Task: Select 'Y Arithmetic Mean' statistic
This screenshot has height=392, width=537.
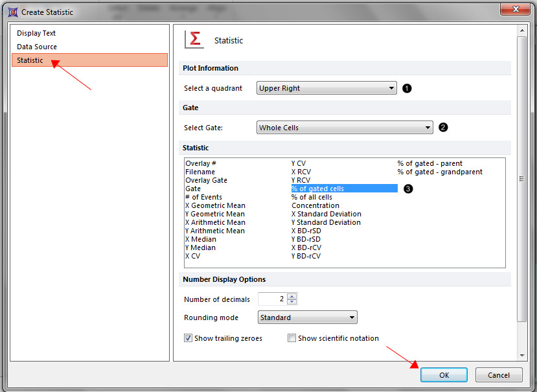Action: coord(214,231)
